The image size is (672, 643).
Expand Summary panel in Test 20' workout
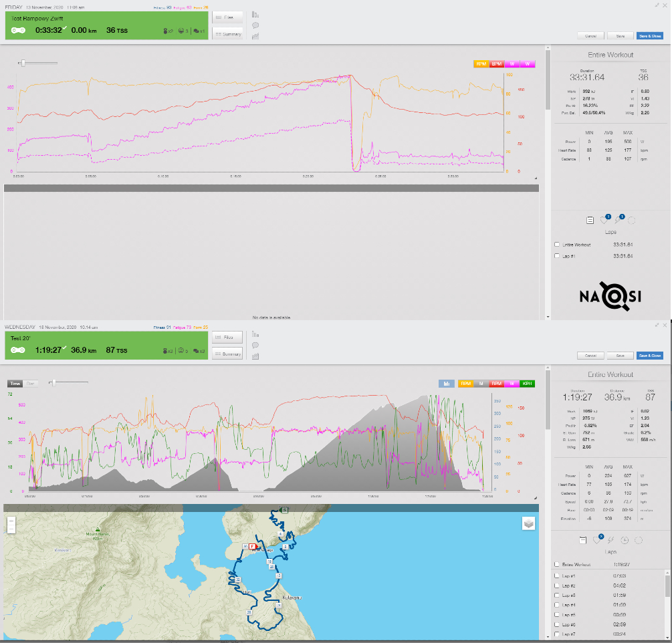pyautogui.click(x=227, y=354)
